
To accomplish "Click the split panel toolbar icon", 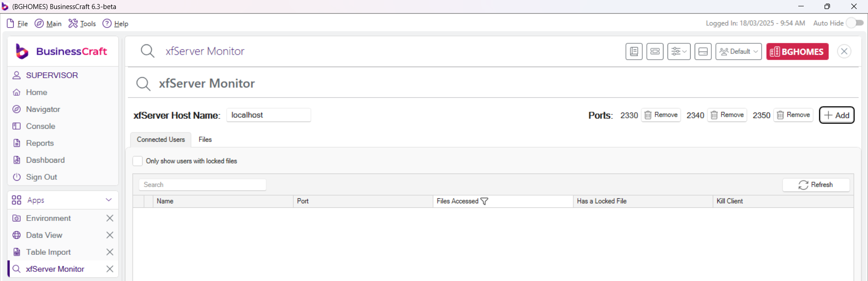I will [703, 52].
